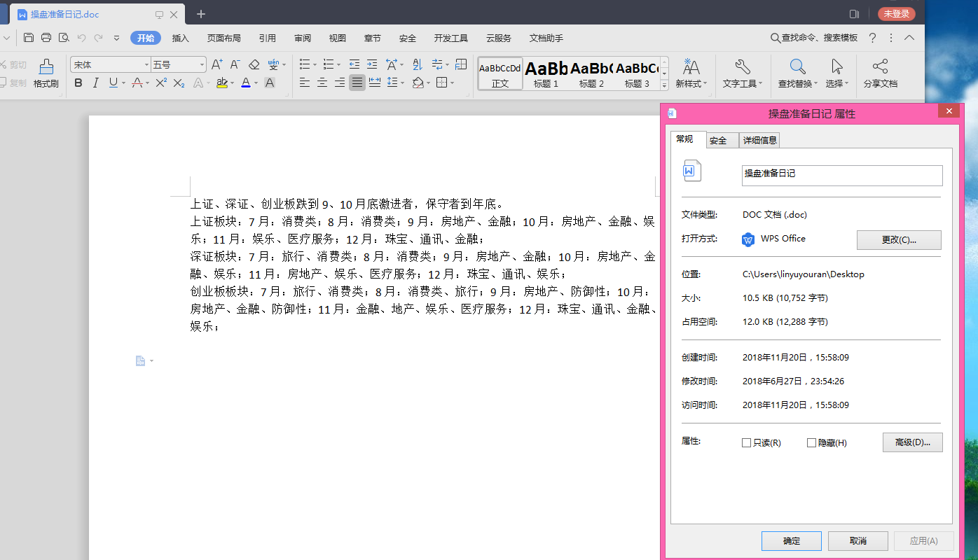Align paragraph right

tap(340, 83)
